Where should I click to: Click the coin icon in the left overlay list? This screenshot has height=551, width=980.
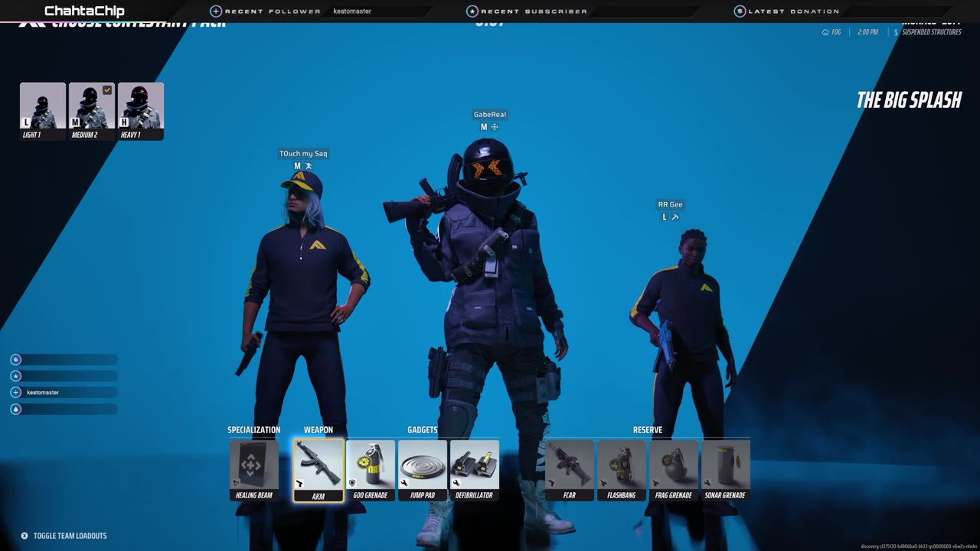pos(16,360)
